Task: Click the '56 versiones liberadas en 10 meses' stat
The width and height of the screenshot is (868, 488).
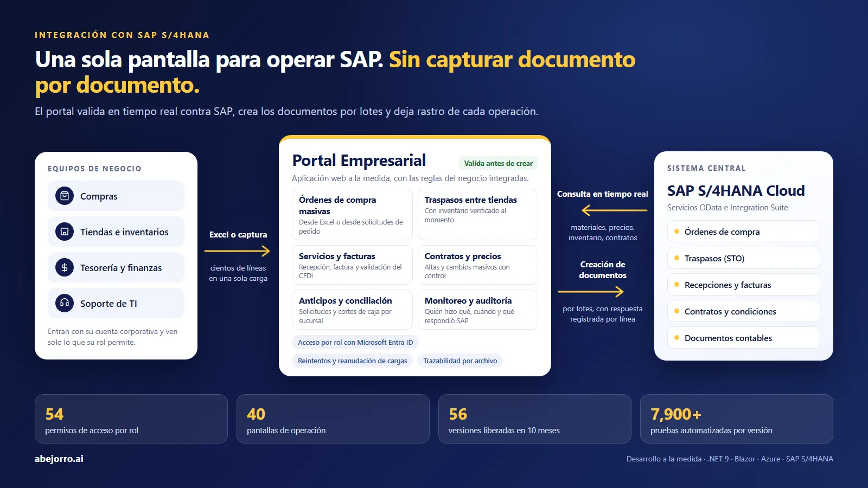Action: click(x=535, y=419)
